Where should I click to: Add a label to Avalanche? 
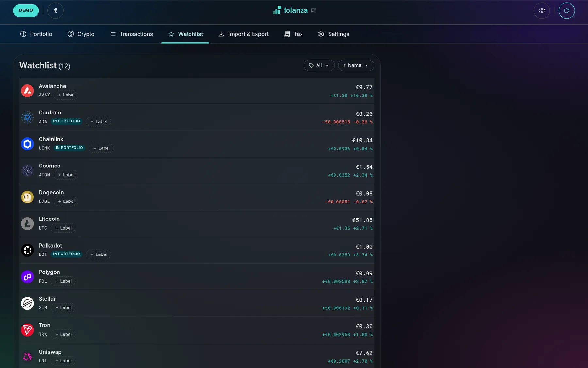click(66, 95)
